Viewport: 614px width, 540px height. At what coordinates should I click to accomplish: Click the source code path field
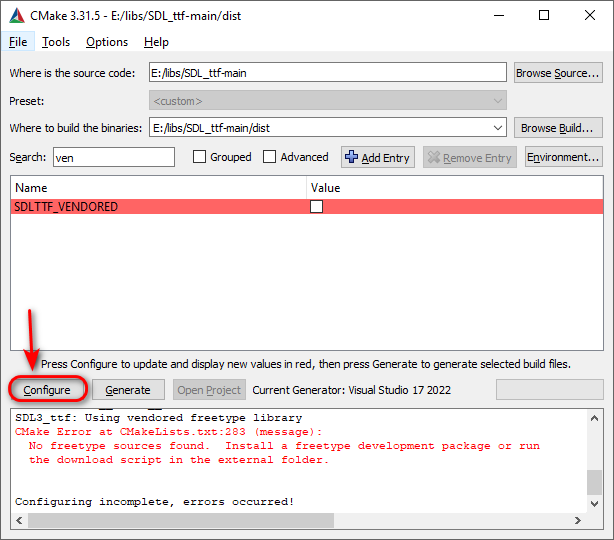pyautogui.click(x=327, y=73)
